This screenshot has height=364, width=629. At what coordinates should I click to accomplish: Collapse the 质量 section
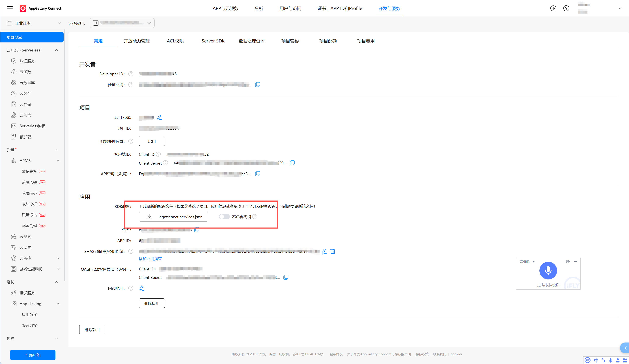coord(56,150)
